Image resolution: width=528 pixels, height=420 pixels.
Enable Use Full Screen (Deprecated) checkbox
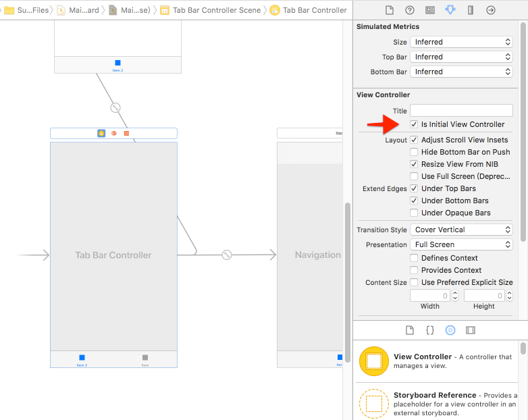[414, 176]
